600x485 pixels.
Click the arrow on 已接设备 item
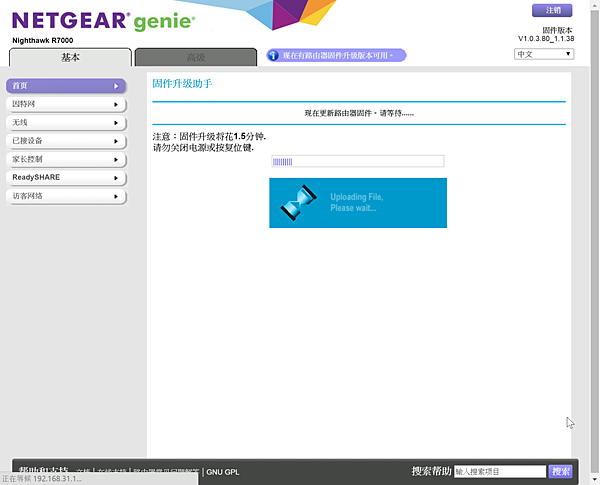point(116,141)
